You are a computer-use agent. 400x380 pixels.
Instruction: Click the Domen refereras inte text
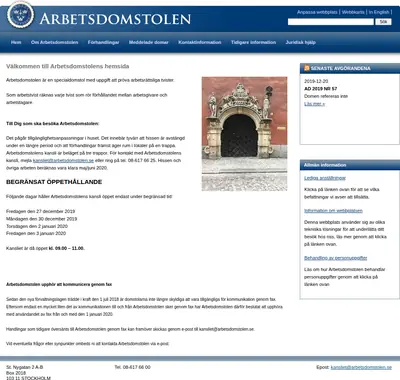point(326,96)
